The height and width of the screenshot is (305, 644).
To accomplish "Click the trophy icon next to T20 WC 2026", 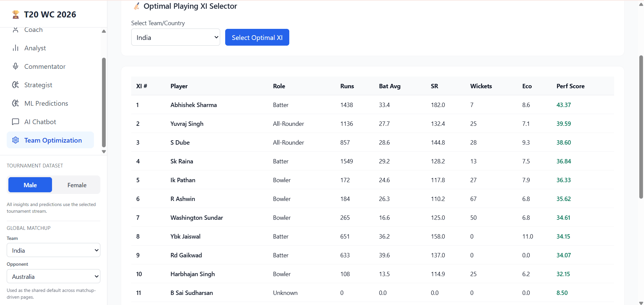I will coord(15,14).
